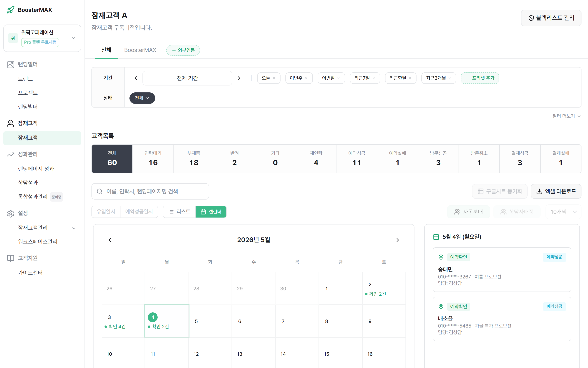
Task: Click the location pin on 송태민 card
Action: (x=441, y=257)
